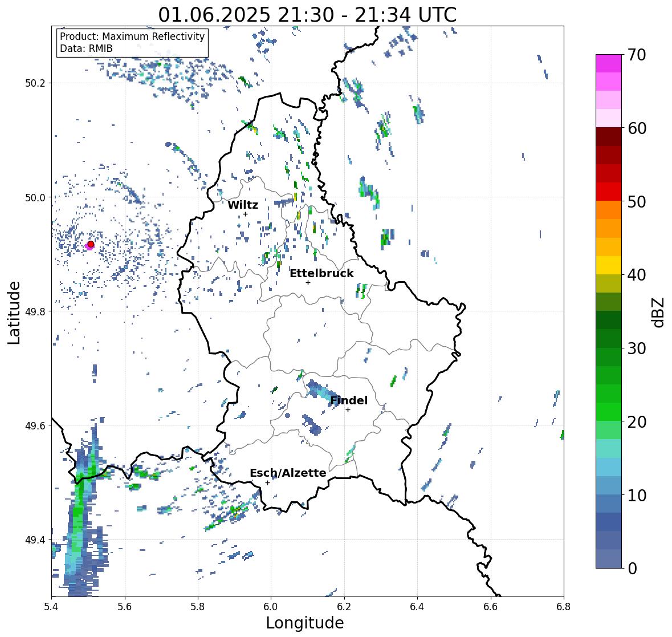672x637 pixels.
Task: Click the longitude tick label 6.6
Action: tap(491, 607)
